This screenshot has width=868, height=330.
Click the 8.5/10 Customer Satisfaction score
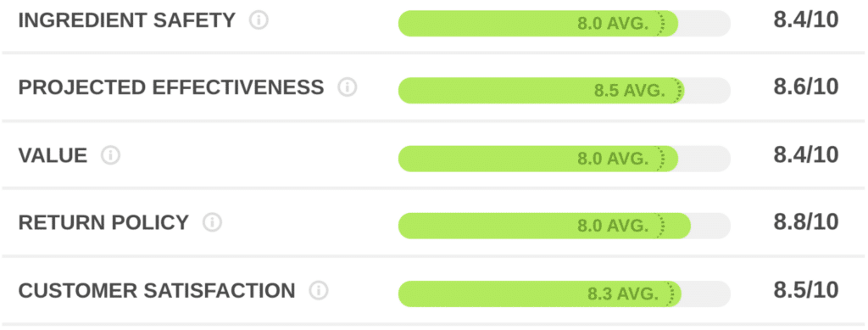(806, 289)
